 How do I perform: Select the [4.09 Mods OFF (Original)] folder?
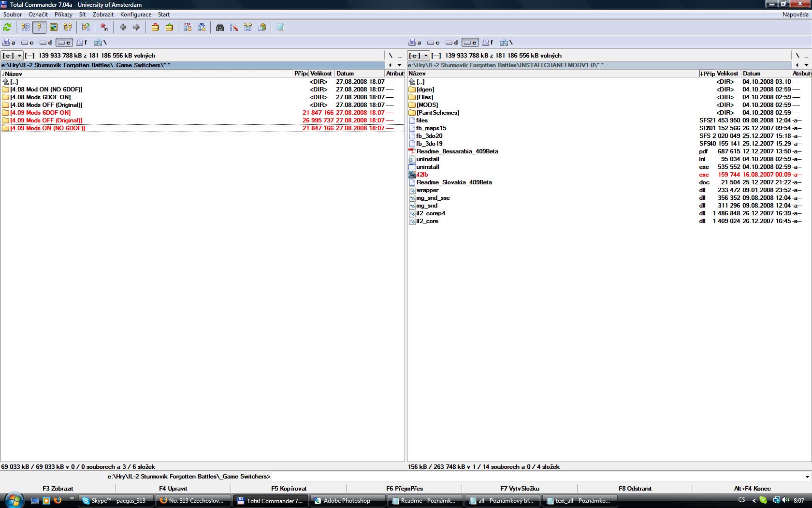46,120
